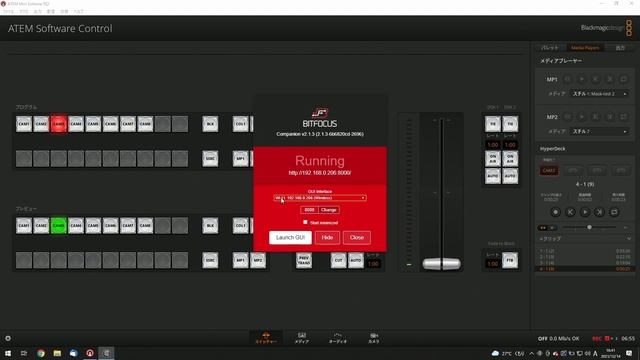Open the taskbar weather widget

click(507, 353)
